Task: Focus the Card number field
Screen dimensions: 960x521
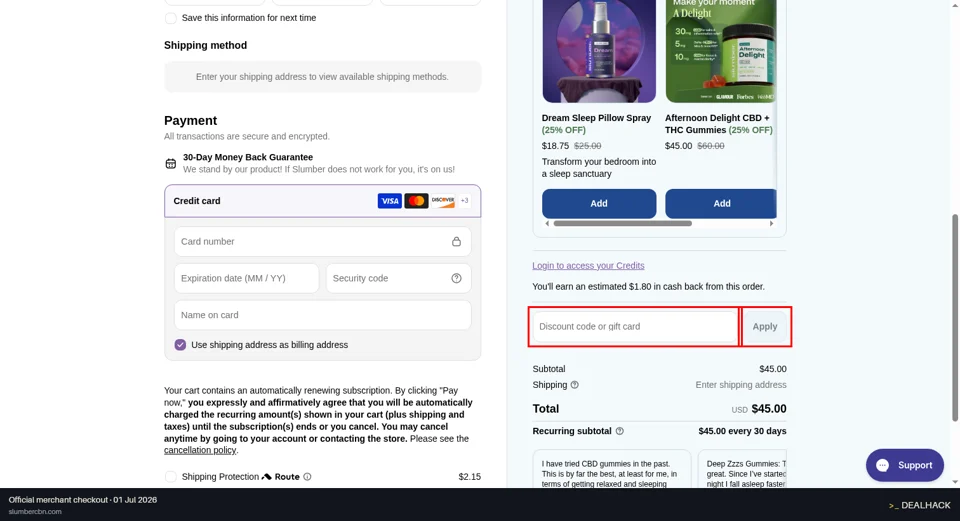Action: [323, 241]
